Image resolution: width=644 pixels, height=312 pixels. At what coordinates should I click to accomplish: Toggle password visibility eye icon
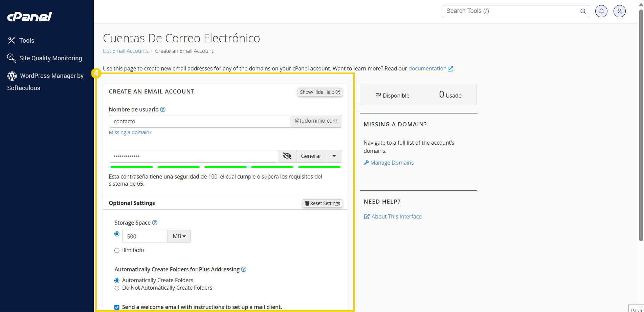click(287, 156)
